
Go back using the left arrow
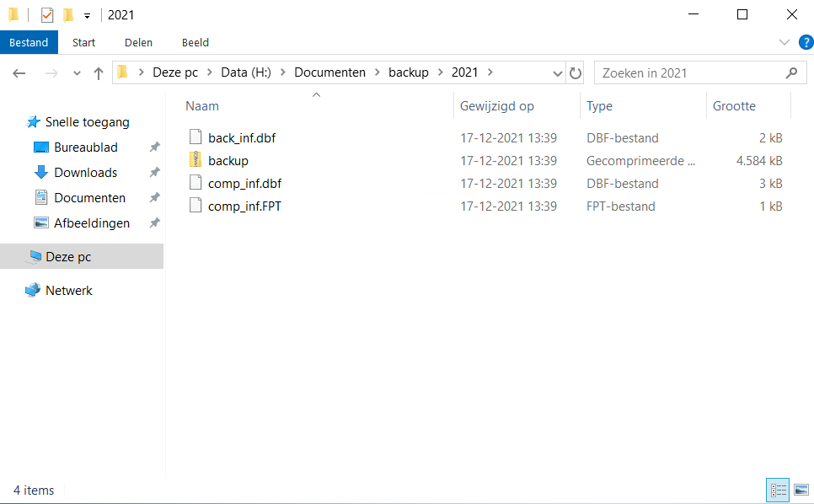tap(19, 73)
